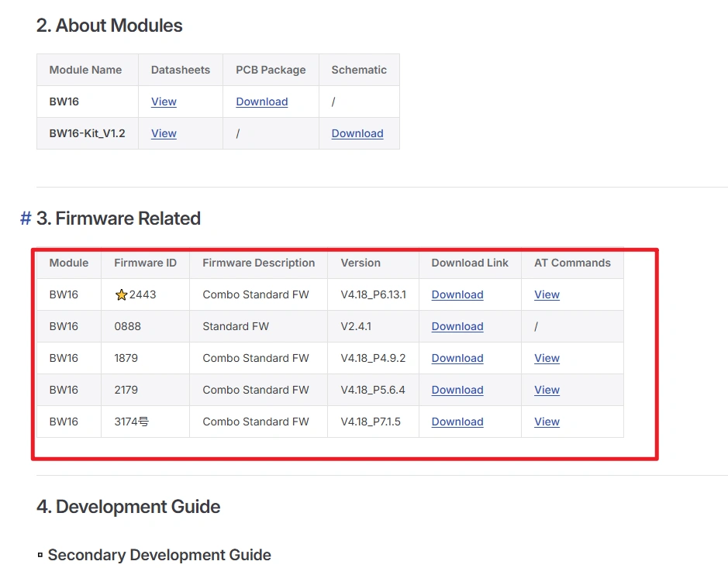Screen dimensions: 728x568
Task: View AT commands for firmware 1879
Action: [x=547, y=358]
